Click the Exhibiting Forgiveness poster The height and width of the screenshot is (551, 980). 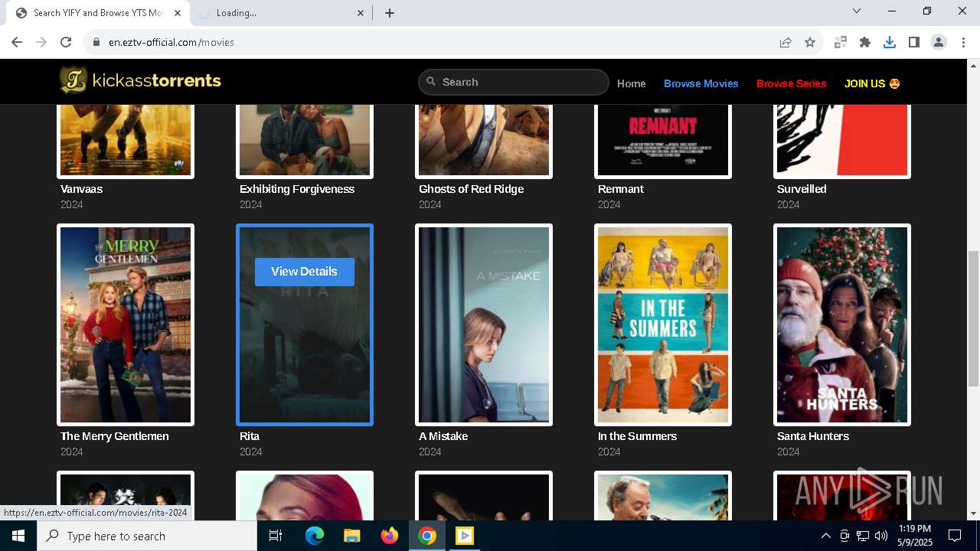pyautogui.click(x=305, y=142)
